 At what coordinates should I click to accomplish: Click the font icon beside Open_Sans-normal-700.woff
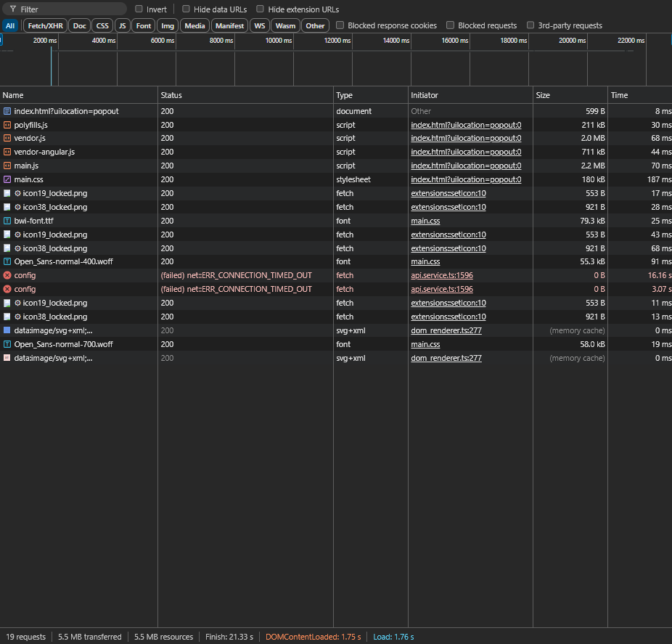(x=7, y=344)
